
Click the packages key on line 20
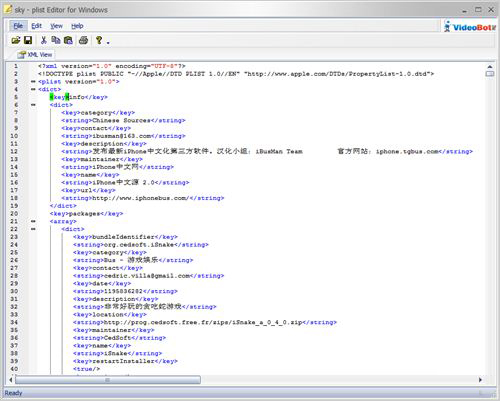pos(86,214)
